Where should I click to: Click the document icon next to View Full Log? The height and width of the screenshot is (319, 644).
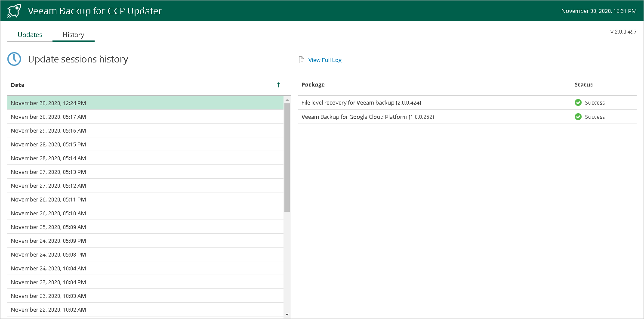302,60
